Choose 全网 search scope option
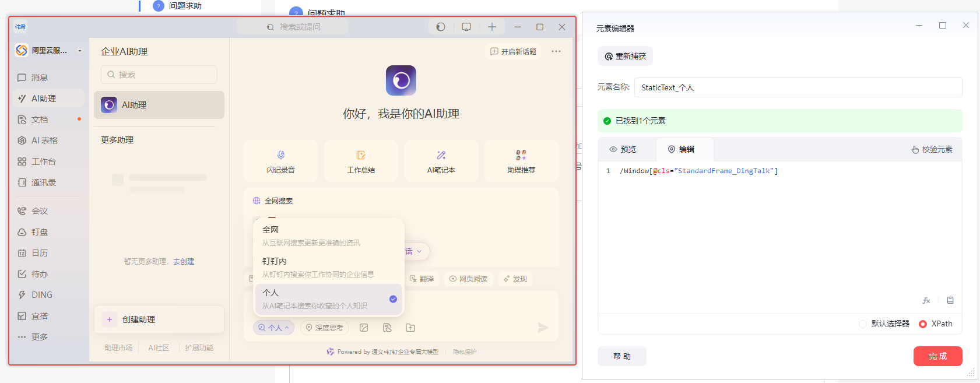Image resolution: width=980 pixels, height=383 pixels. point(329,236)
